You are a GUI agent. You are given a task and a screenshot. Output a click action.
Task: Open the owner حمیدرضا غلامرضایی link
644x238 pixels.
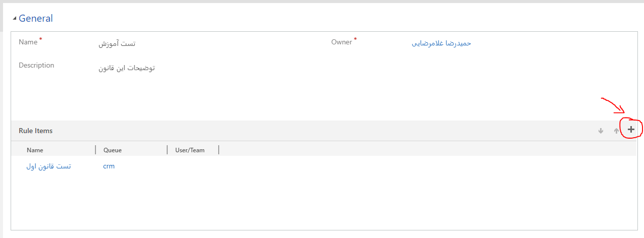(x=441, y=43)
